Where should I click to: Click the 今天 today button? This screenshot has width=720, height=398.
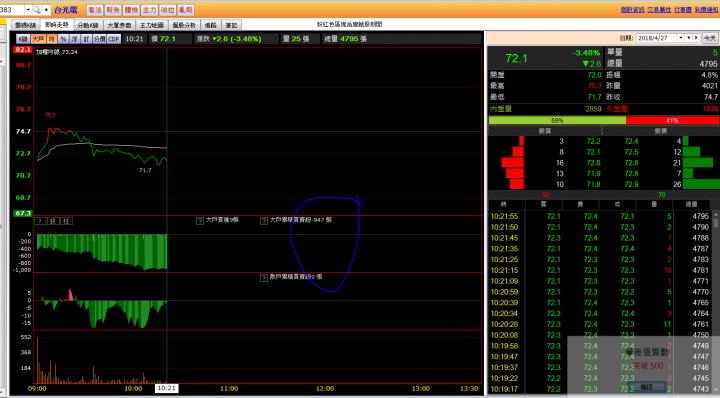pyautogui.click(x=710, y=38)
